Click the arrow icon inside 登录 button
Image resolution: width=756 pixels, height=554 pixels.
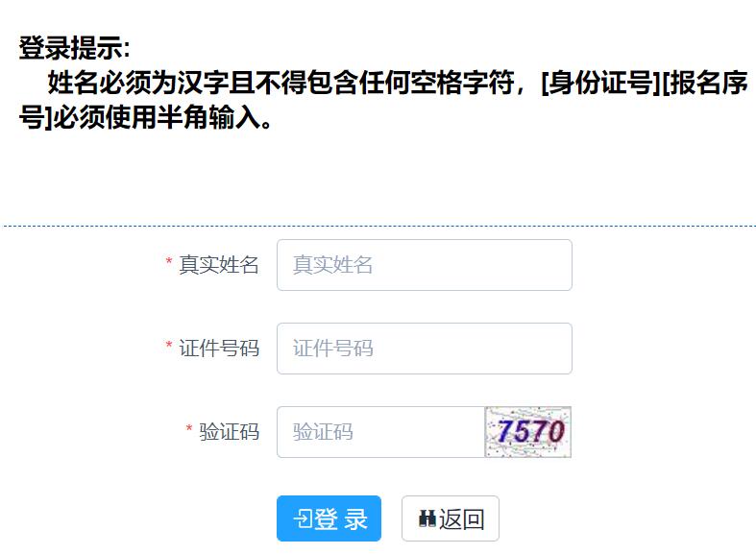point(303,518)
